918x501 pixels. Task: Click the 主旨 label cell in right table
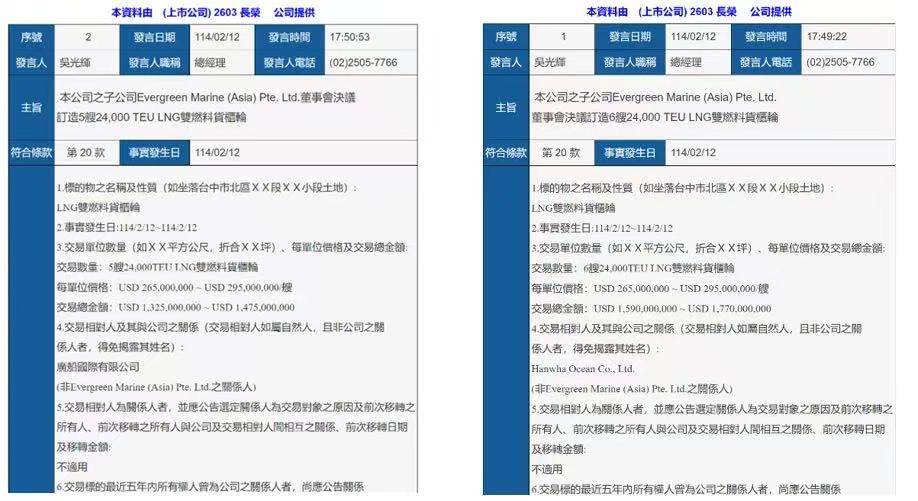click(x=506, y=107)
